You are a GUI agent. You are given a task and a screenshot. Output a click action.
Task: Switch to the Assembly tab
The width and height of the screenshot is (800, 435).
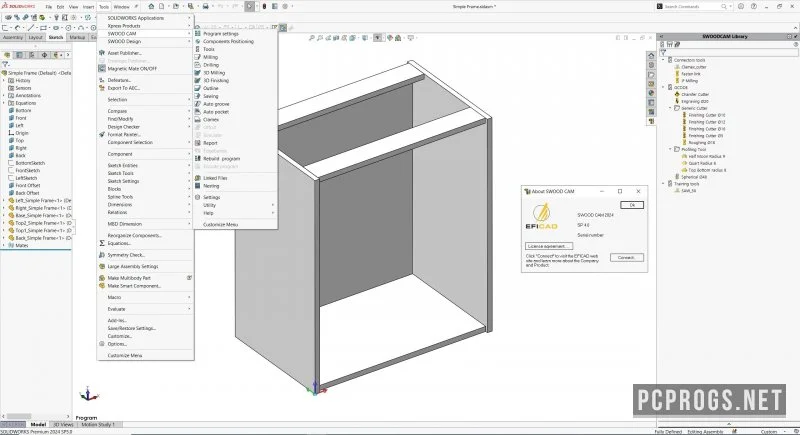pos(13,37)
